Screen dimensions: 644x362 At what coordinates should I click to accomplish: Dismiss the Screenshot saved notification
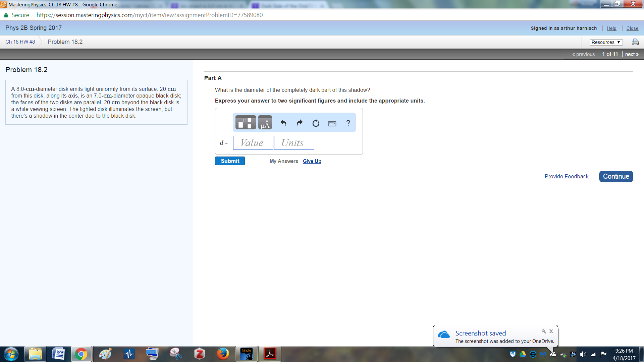pyautogui.click(x=551, y=331)
